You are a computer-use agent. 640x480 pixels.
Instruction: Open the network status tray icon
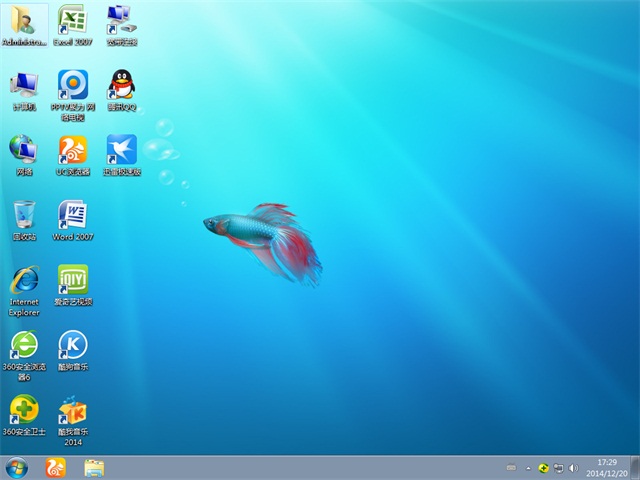click(558, 468)
